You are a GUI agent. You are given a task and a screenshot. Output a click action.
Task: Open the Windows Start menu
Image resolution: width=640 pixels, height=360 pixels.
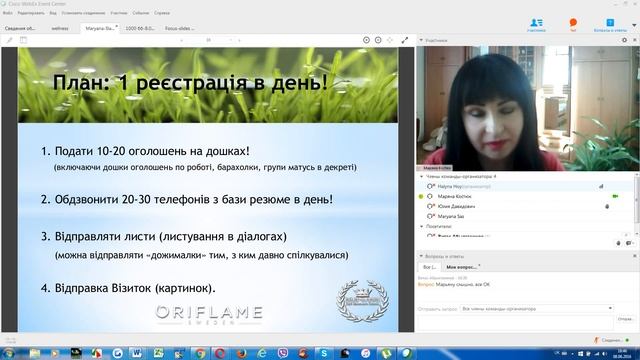8,353
